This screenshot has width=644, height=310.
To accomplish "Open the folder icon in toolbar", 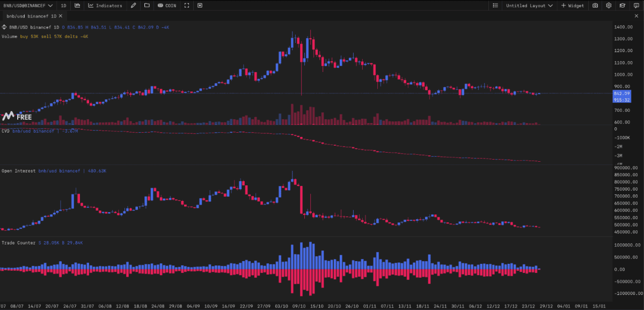I will 147,5.
